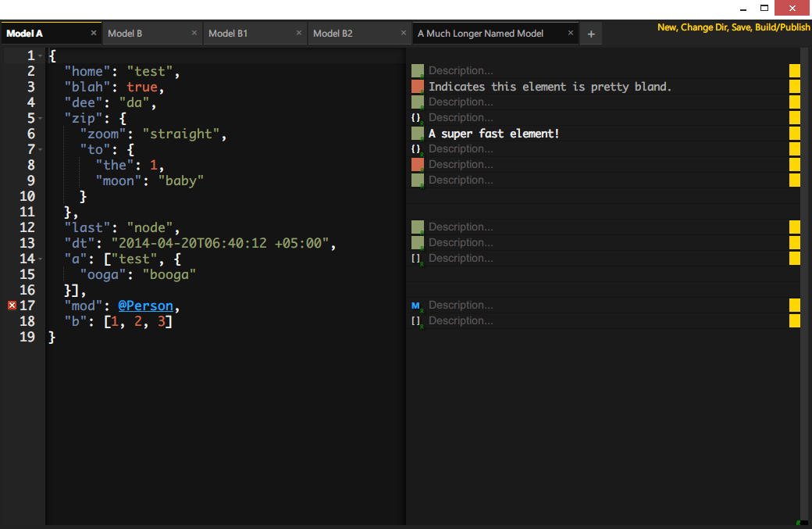Screen dimensions: 812x529
Task: Click the red error marker on line 17
Action: pos(12,306)
